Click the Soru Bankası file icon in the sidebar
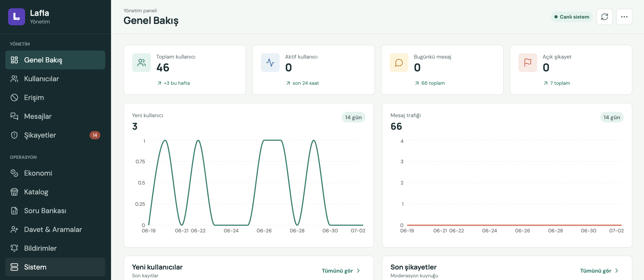The width and height of the screenshot is (644, 280). (14, 211)
